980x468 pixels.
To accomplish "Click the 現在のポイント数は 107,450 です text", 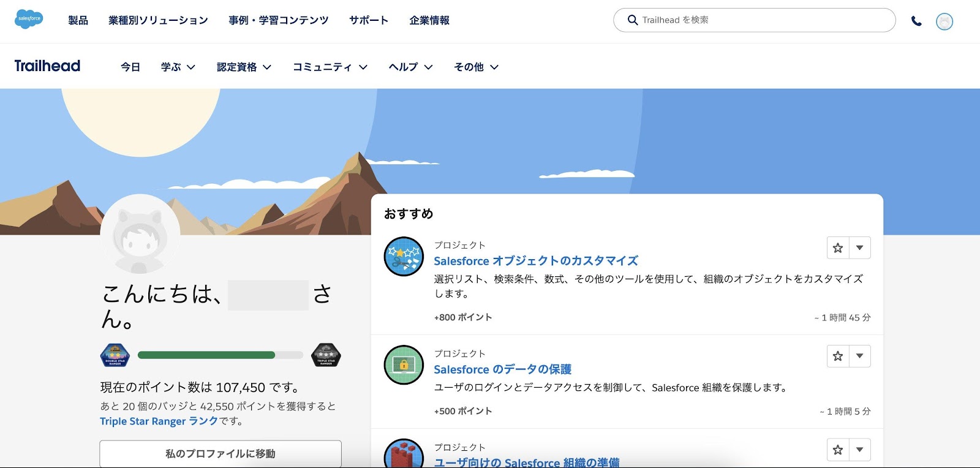I will pyautogui.click(x=202, y=387).
